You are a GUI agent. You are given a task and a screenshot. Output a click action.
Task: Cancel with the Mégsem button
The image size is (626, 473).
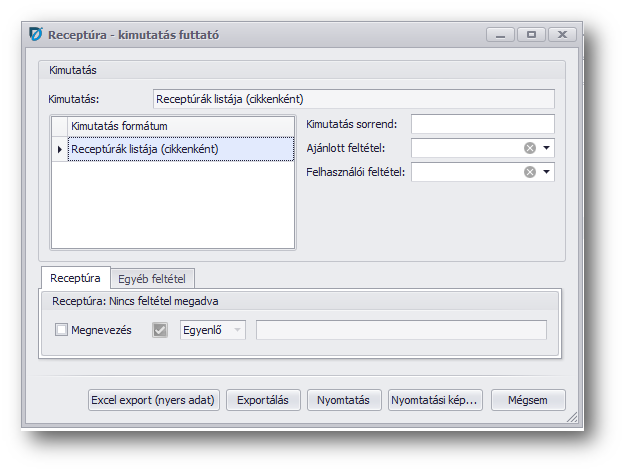pyautogui.click(x=528, y=400)
